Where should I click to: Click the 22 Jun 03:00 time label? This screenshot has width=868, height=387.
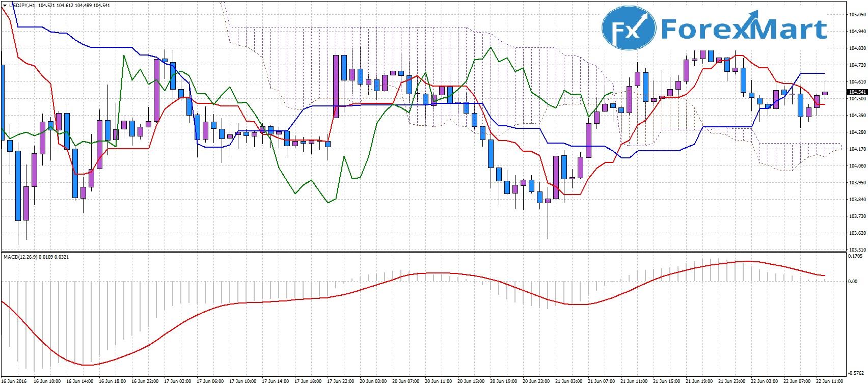point(765,381)
